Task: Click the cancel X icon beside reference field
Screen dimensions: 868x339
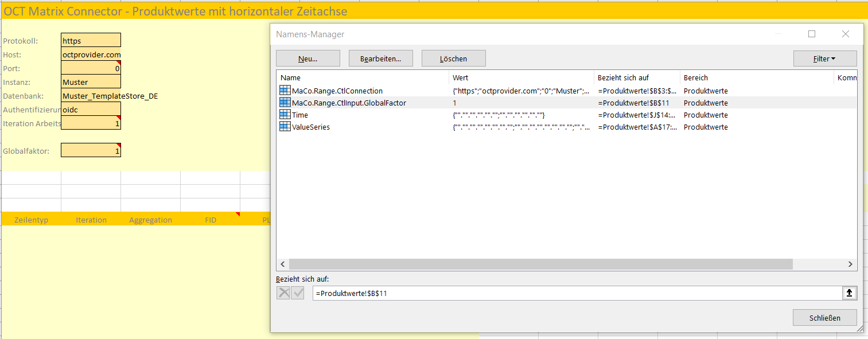Action: click(283, 293)
